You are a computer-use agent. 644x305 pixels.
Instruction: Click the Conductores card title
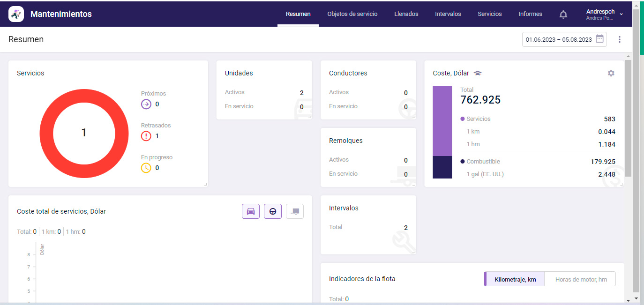coord(348,73)
